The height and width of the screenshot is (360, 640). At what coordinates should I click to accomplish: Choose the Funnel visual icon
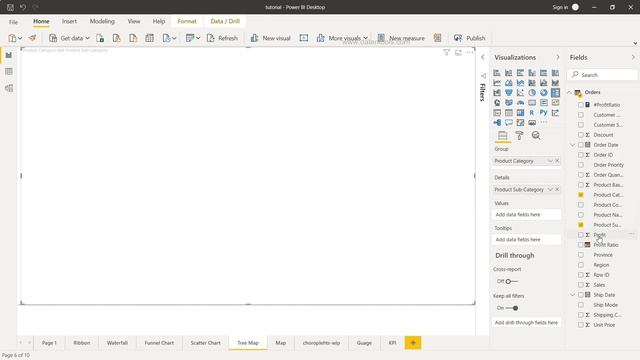point(509,93)
